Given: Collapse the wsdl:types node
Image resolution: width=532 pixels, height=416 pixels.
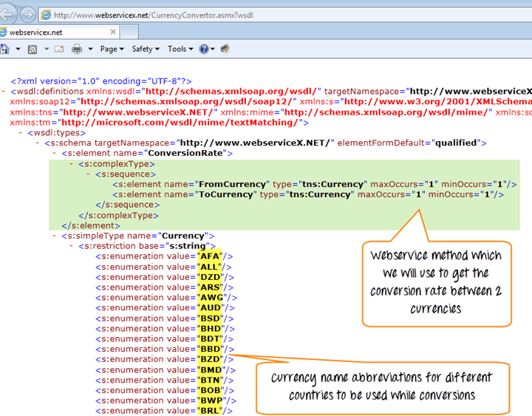Looking at the screenshot, I should click(20, 132).
